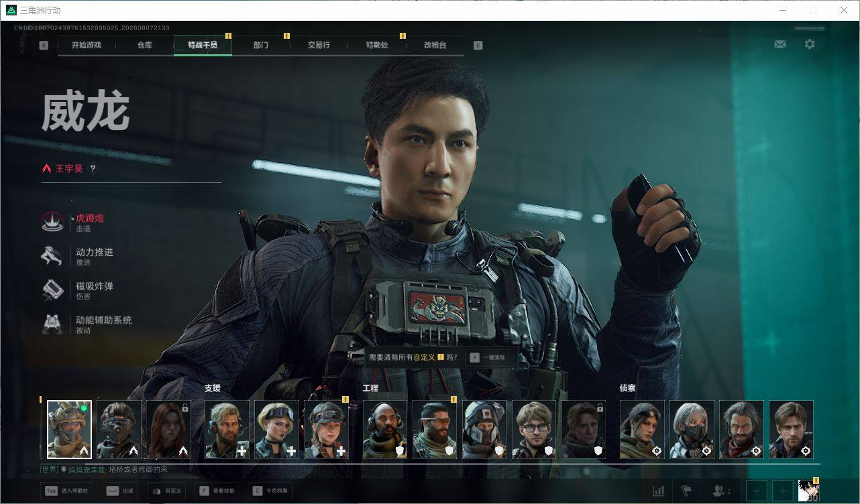Click the operator name 王宇昊

click(69, 169)
